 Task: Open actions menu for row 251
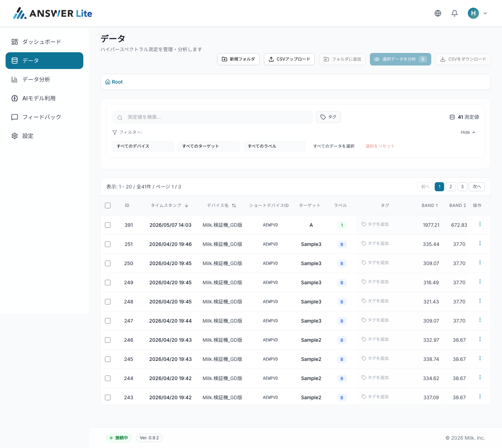point(480,243)
